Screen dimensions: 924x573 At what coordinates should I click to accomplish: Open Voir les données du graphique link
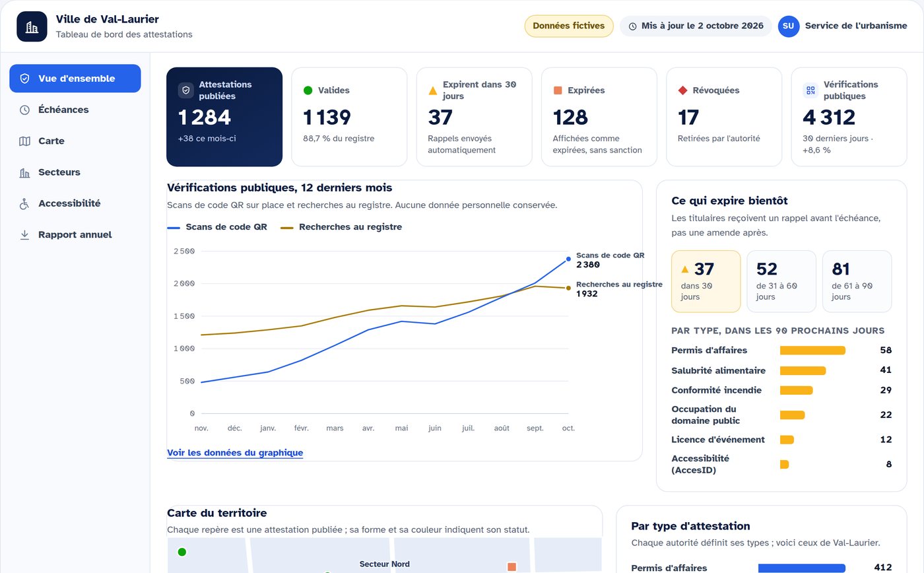click(235, 453)
